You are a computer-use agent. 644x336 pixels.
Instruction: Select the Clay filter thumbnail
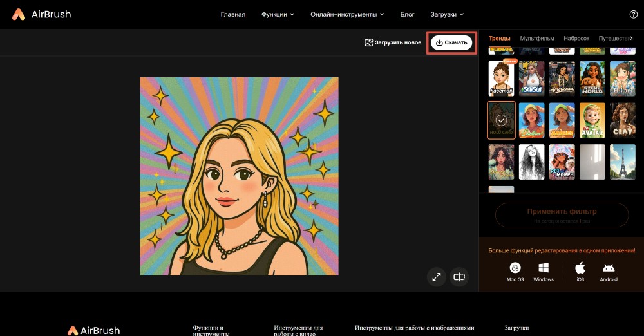tap(623, 120)
